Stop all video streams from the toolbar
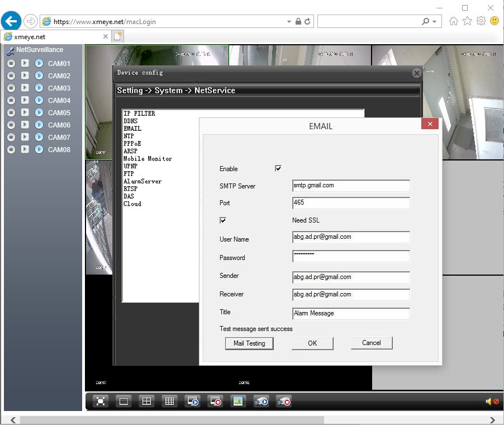The height and width of the screenshot is (425, 504). pyautogui.click(x=216, y=401)
